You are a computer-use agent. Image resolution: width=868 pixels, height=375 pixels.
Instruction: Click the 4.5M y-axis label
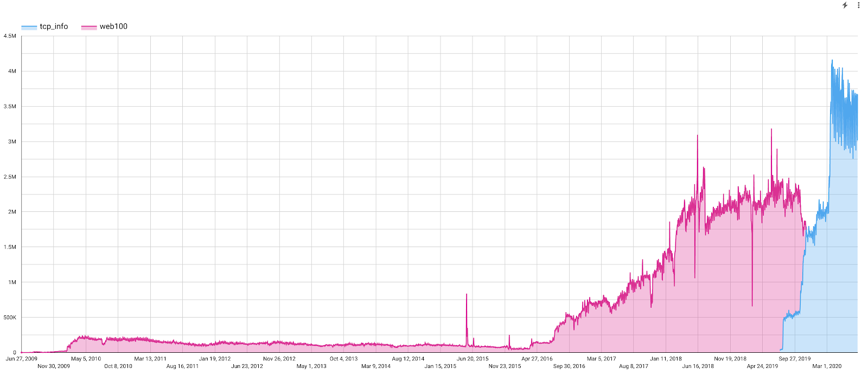[x=10, y=36]
